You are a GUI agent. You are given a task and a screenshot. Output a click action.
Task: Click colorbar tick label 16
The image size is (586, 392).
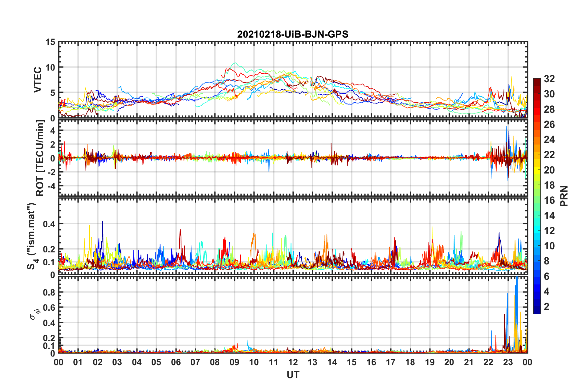click(549, 200)
